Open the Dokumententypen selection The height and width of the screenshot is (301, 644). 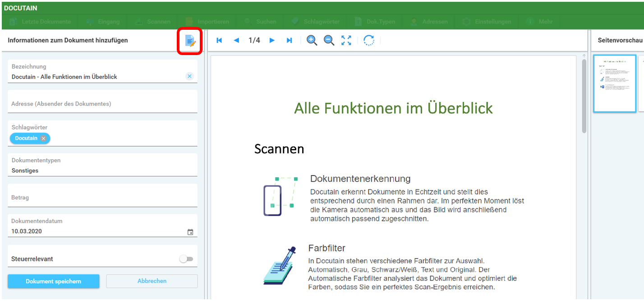[x=103, y=165]
